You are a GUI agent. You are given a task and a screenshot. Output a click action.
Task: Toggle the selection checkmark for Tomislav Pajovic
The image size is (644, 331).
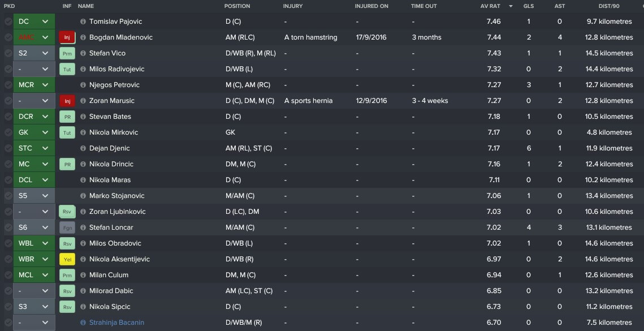pos(8,22)
